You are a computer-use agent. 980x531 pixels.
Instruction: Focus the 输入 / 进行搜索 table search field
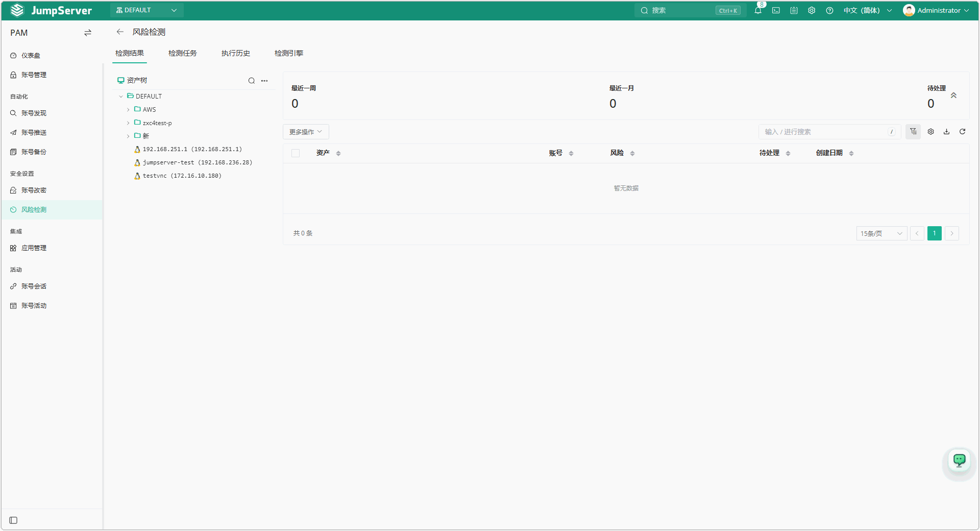(x=830, y=132)
